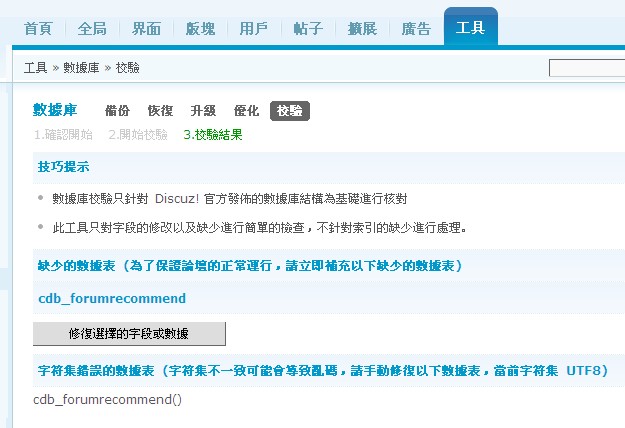This screenshot has width=625, height=428.
Task: Click 校驗 in the breadcrumb
Action: tap(128, 68)
